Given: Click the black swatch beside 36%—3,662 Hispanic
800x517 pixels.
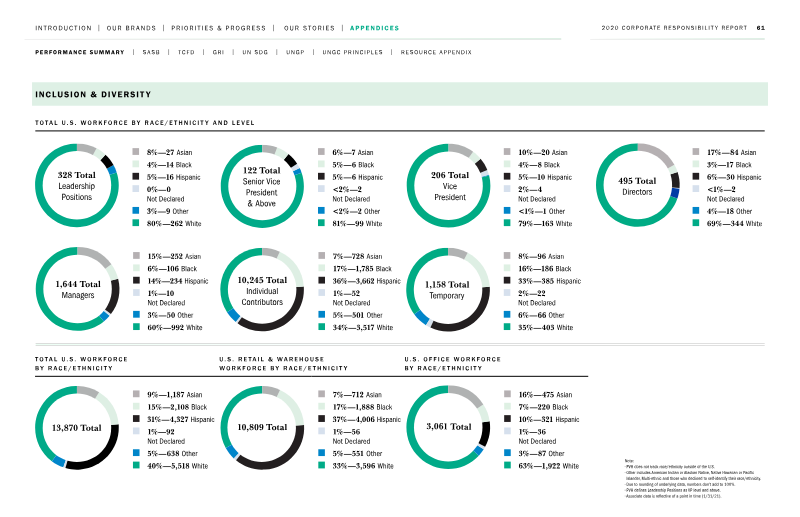Looking at the screenshot, I should click(x=322, y=280).
